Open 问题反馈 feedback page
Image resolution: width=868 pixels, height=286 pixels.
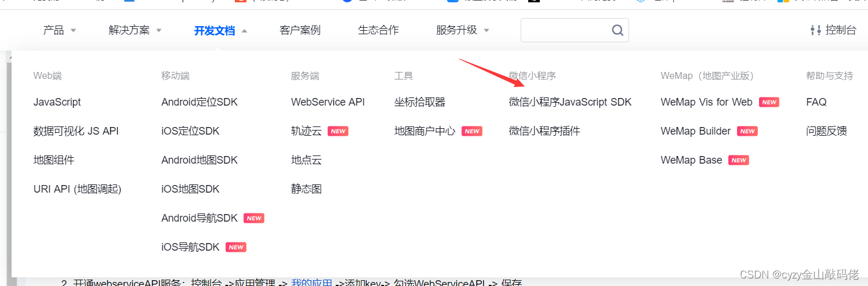[x=826, y=131]
